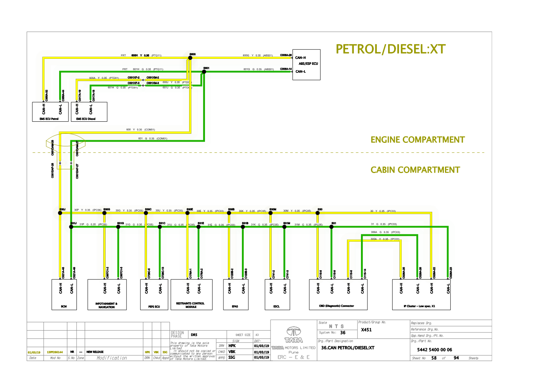Click the "IP Cluster – Low spec. X1" label
555x392 pixels.
pyautogui.click(x=419, y=306)
